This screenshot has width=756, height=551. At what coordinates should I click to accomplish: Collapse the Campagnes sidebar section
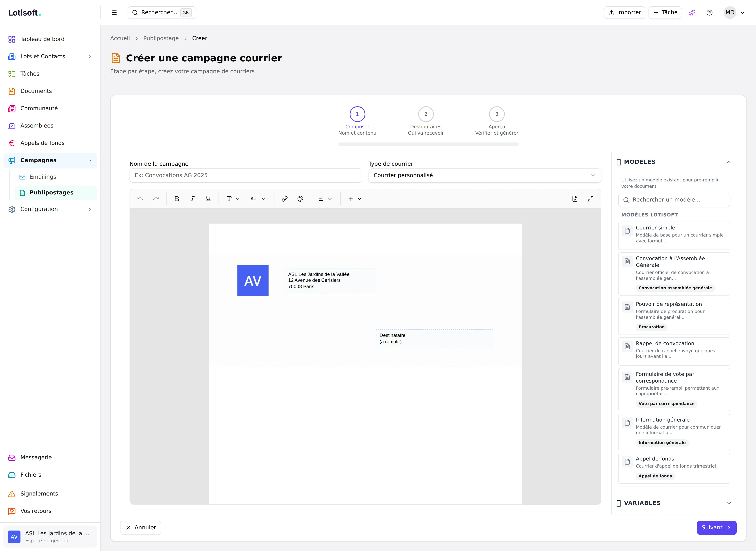[x=50, y=160]
